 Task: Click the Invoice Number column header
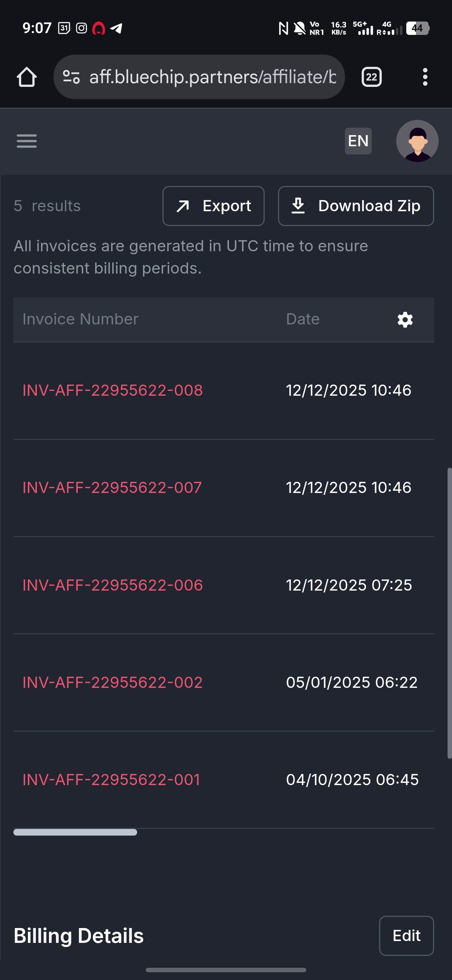click(80, 319)
